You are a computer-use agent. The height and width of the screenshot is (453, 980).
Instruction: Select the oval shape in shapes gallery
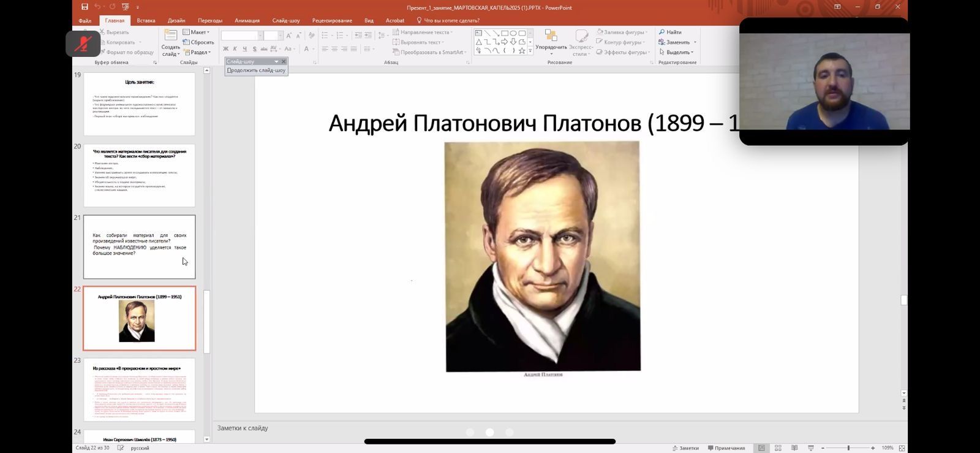[x=513, y=33]
